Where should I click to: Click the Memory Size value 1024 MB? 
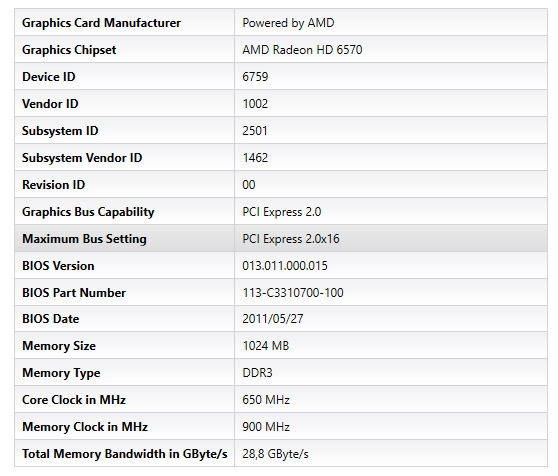[266, 346]
